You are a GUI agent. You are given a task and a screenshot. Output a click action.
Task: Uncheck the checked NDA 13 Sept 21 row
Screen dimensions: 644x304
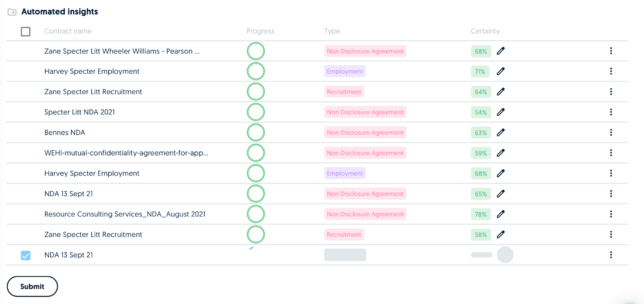click(25, 255)
